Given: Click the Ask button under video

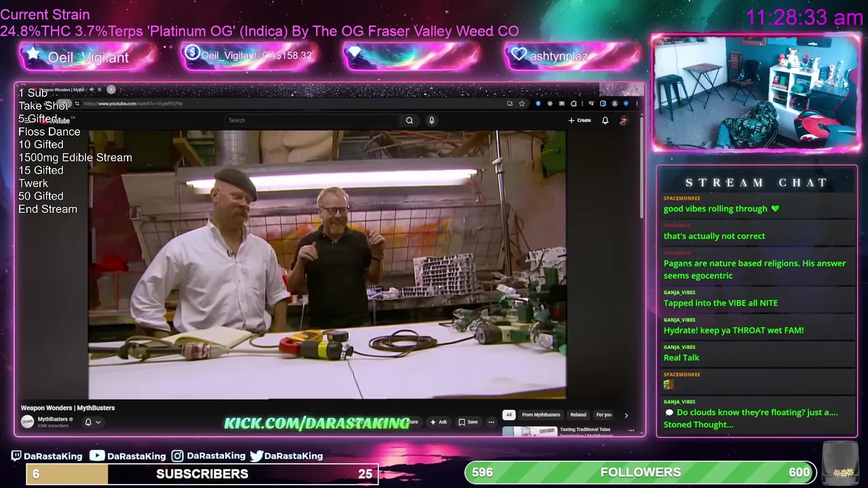Looking at the screenshot, I should tap(439, 422).
